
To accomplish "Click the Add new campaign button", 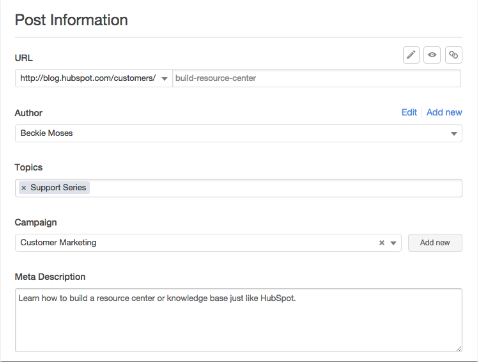I will tap(435, 243).
